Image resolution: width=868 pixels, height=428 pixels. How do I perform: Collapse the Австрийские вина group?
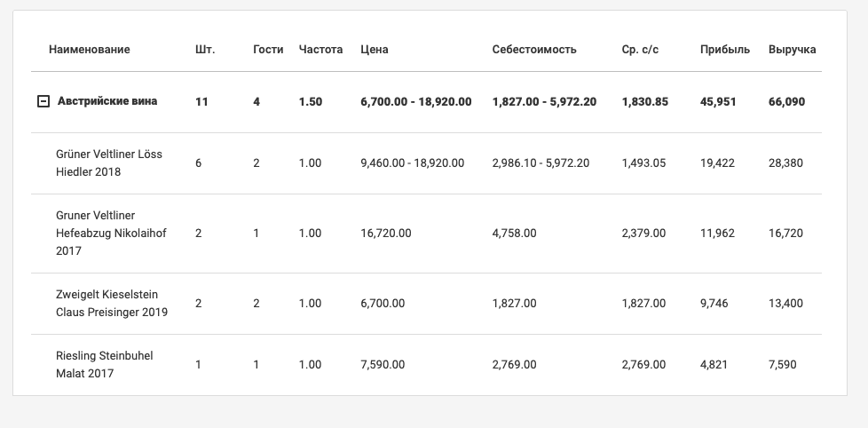click(x=43, y=102)
